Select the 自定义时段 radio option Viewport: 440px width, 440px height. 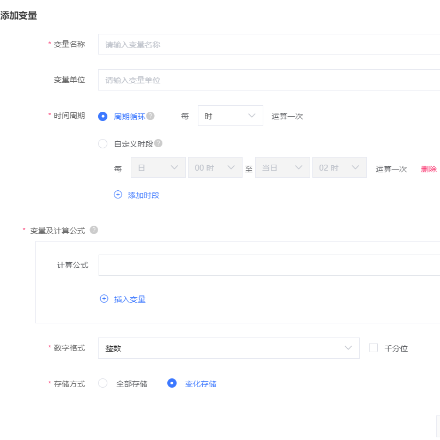click(103, 144)
